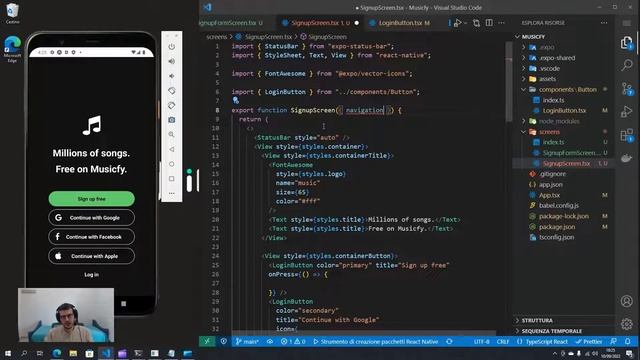Open the Search view in activity bar
The height and width of the screenshot is (360, 640).
click(x=627, y=65)
